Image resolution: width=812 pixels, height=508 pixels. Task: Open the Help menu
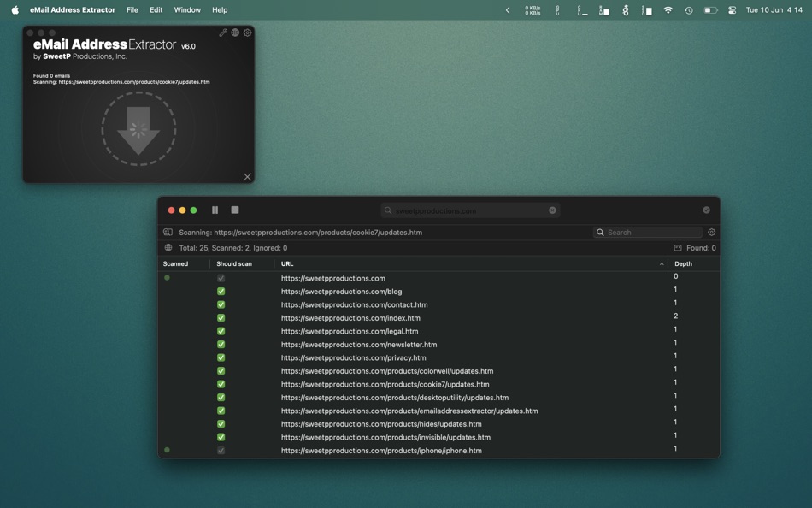[x=220, y=10]
